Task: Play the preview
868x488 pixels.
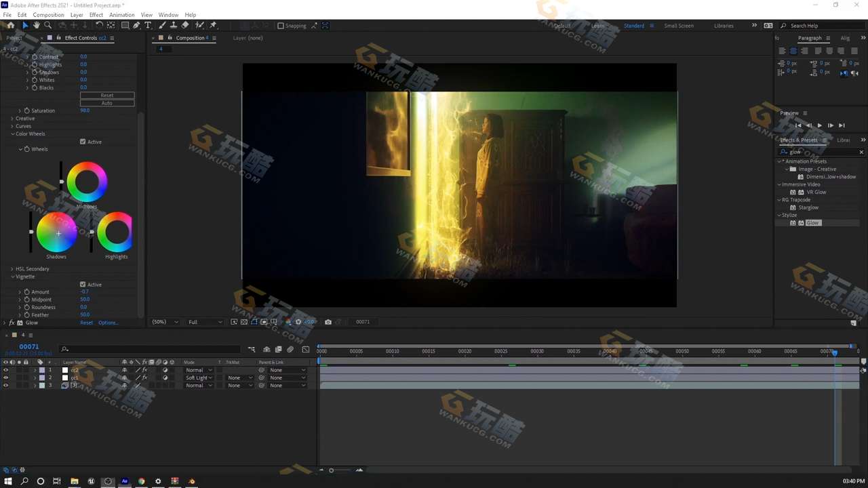Action: point(820,125)
